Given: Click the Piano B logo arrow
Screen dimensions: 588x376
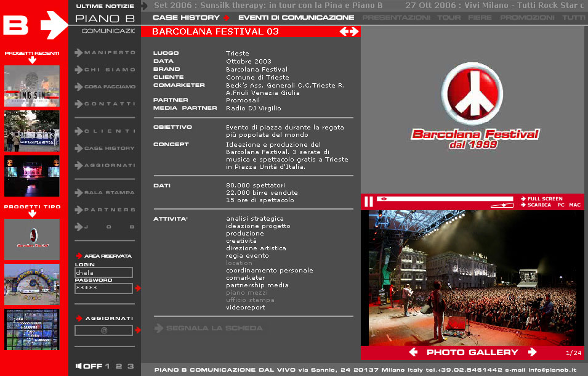Looking at the screenshot, I should pos(57,25).
